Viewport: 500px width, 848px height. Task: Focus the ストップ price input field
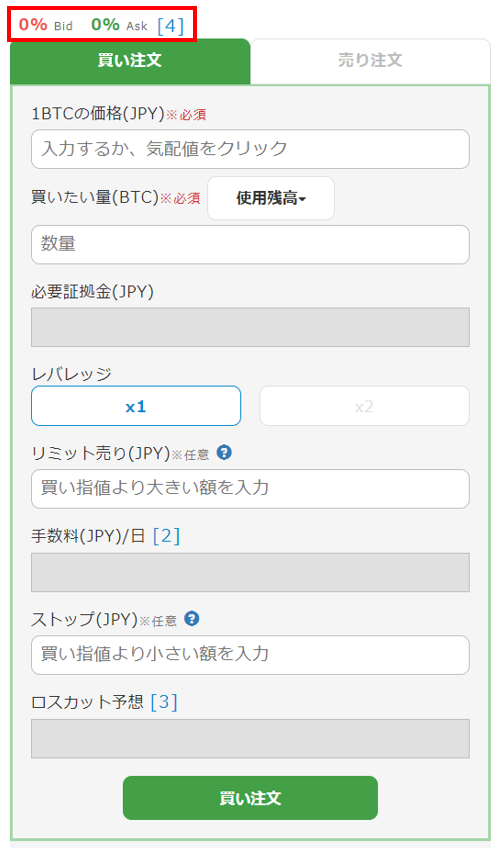[250, 655]
